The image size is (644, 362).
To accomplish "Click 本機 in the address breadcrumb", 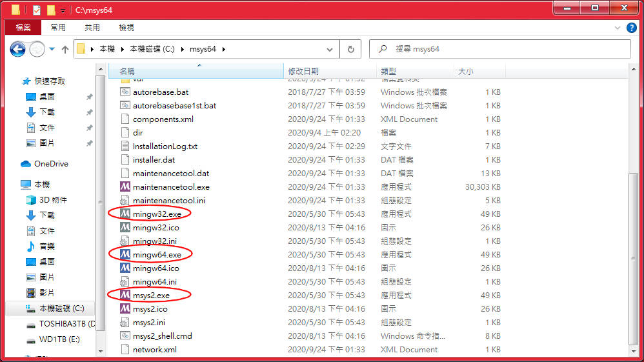I will [107, 49].
